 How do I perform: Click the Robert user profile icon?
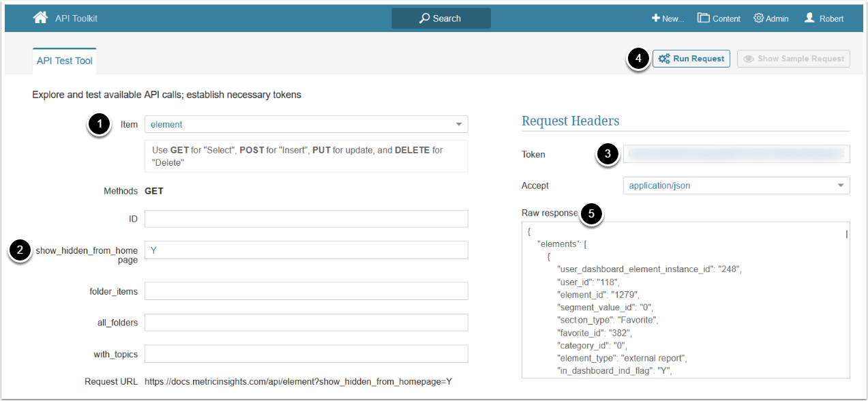coord(809,18)
